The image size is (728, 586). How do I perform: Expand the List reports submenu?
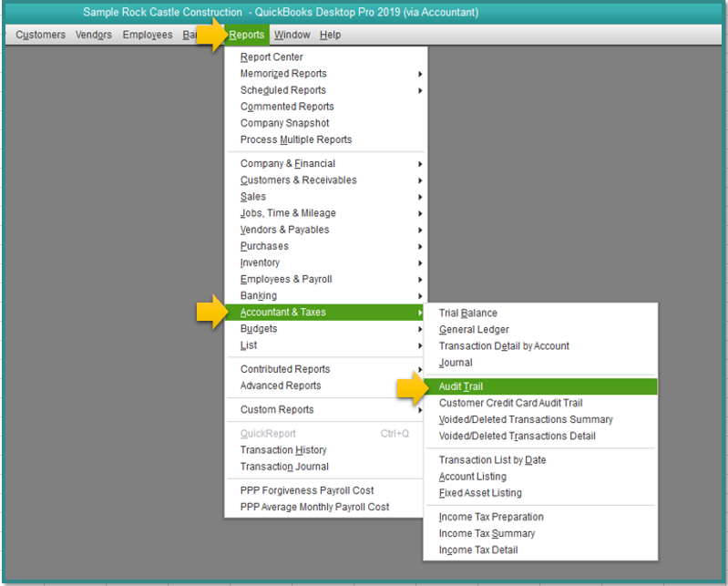click(325, 345)
